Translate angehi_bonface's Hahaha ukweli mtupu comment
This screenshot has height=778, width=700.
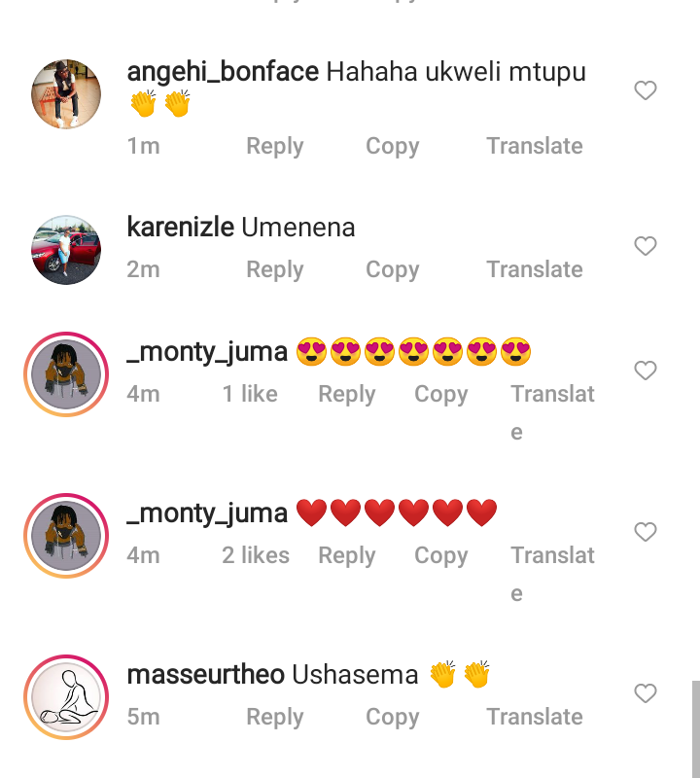click(535, 146)
